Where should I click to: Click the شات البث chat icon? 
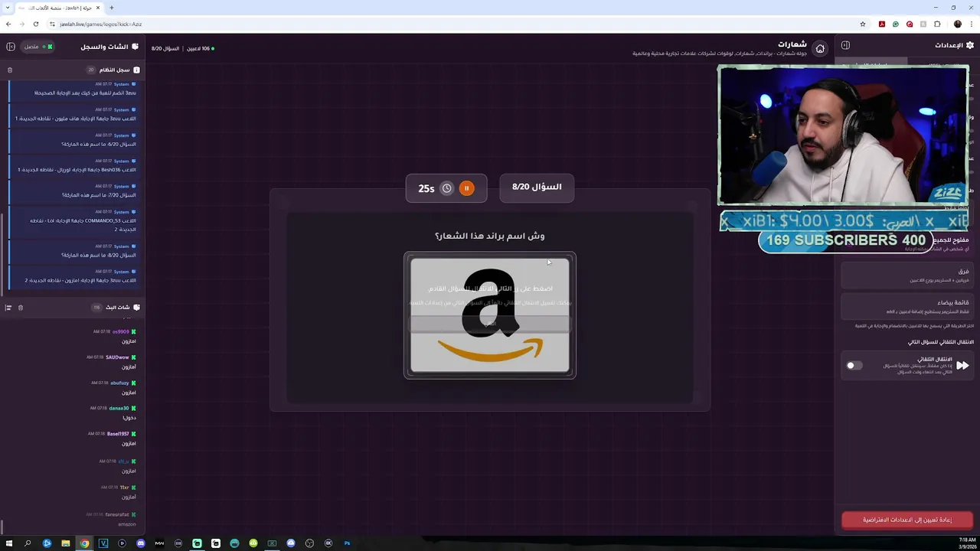click(136, 307)
